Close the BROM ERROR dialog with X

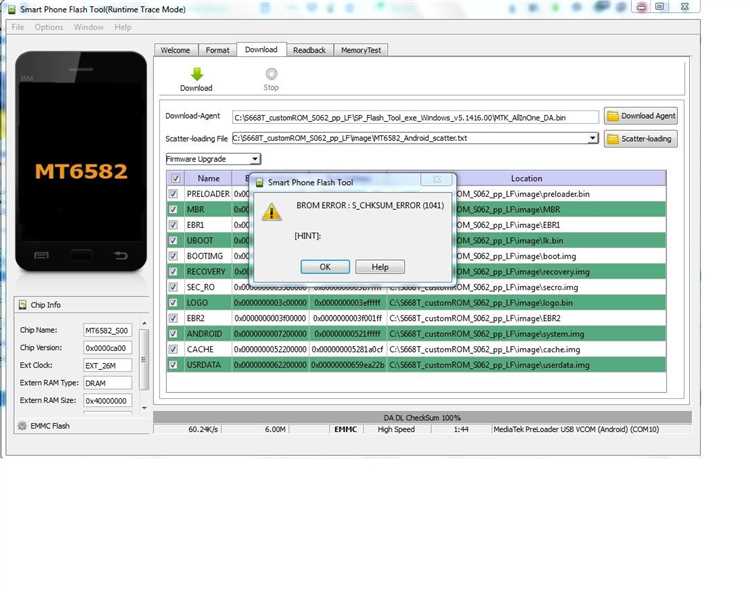click(x=437, y=179)
